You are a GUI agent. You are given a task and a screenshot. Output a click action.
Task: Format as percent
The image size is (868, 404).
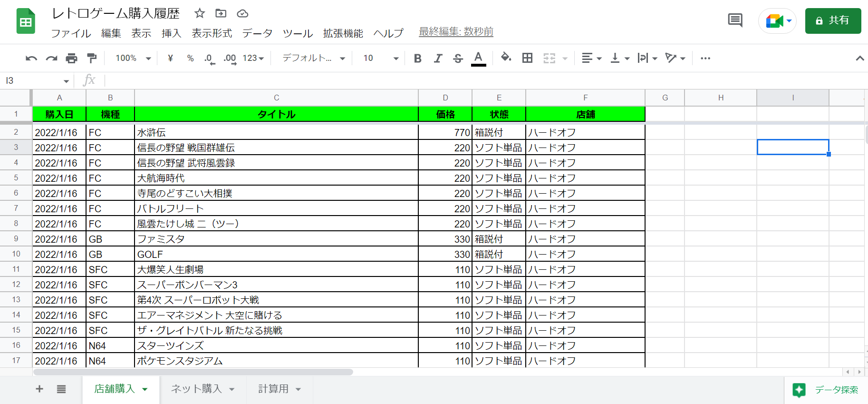point(190,58)
